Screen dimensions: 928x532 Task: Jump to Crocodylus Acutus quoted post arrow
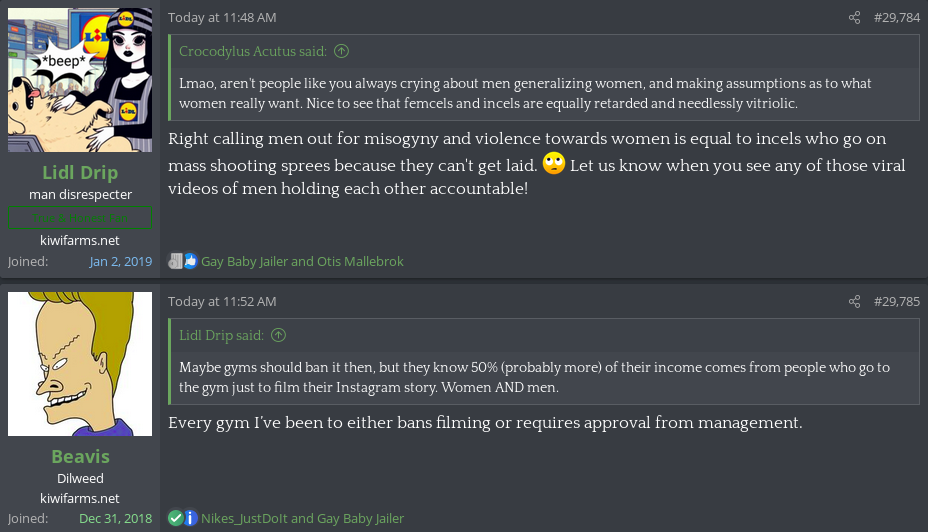(342, 52)
